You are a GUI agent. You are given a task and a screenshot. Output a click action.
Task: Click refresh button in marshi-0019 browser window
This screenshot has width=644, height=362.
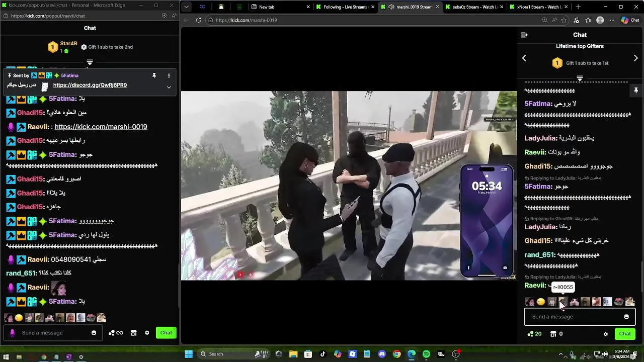click(199, 20)
